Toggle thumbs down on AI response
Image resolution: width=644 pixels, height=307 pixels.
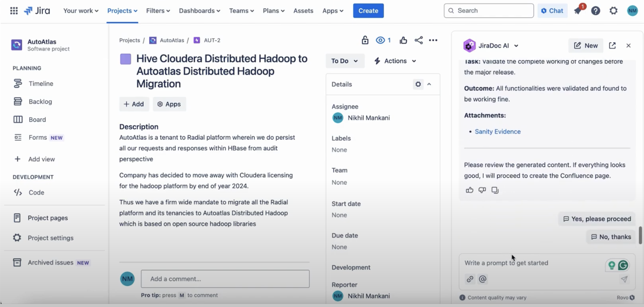(x=482, y=190)
